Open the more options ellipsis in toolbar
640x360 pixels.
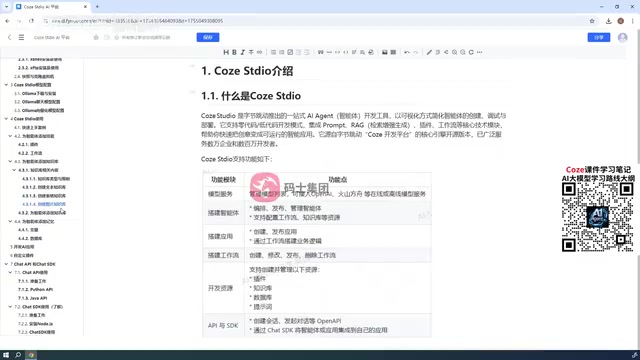click(480, 52)
